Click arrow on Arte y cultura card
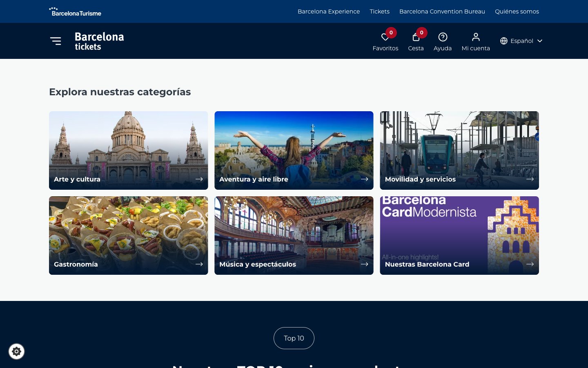 199,179
